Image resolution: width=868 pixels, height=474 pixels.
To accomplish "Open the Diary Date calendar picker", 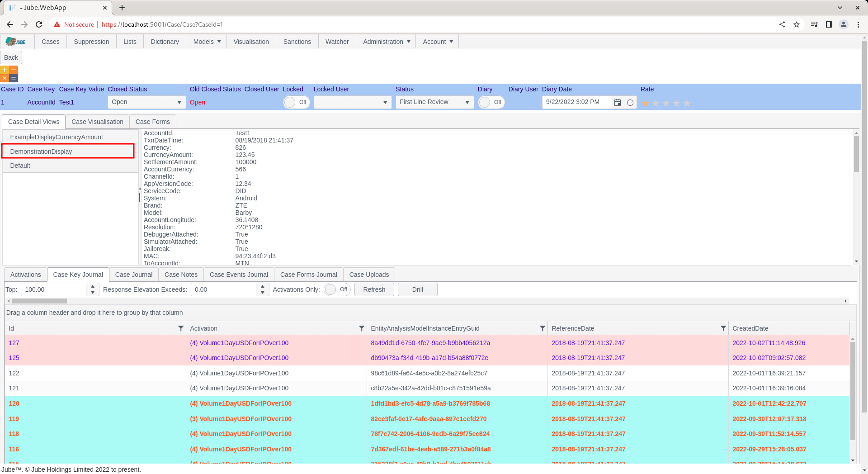I will (618, 102).
